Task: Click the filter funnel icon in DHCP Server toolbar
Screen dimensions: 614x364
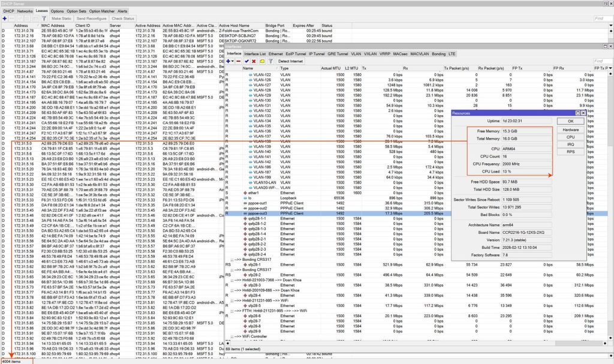Action: click(x=44, y=19)
